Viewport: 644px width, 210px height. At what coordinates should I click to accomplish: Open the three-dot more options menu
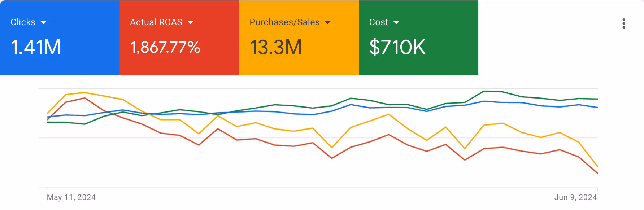pos(623,24)
